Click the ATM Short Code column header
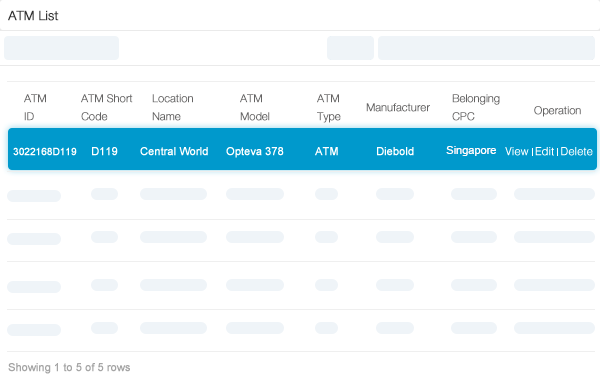 tap(106, 107)
